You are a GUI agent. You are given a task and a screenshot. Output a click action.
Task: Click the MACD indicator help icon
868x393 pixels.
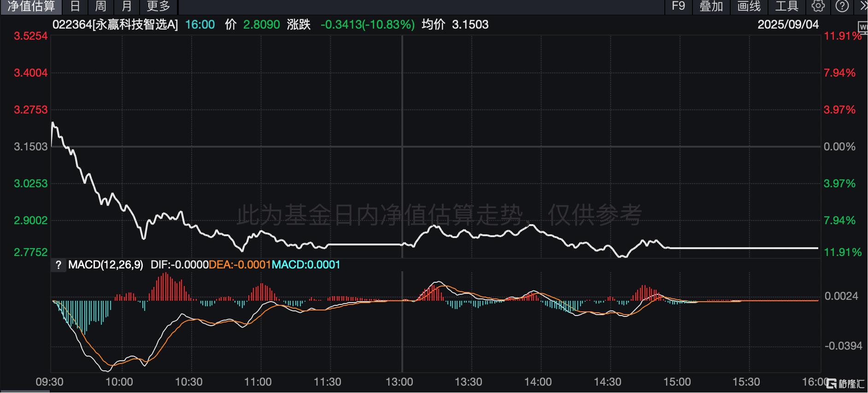(58, 265)
